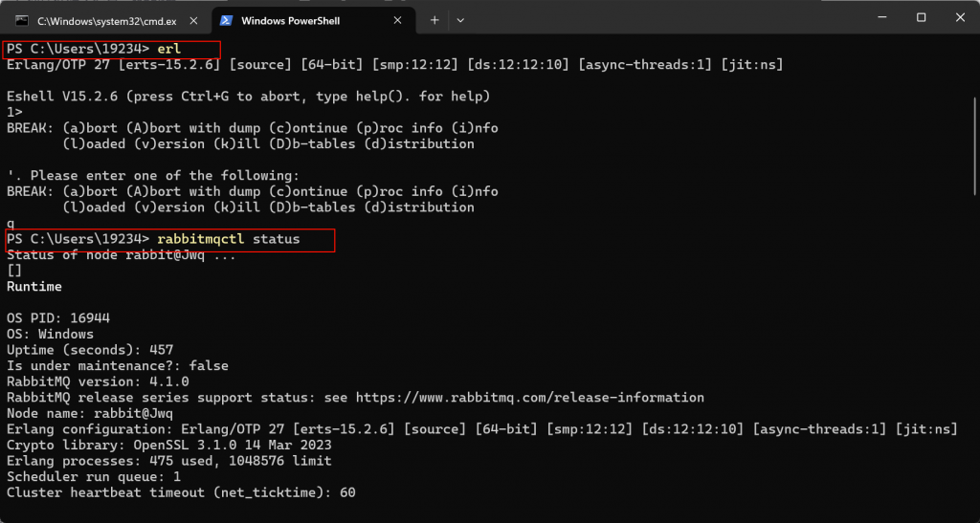Close the Windows PowerShell tab
This screenshot has width=980, height=523.
point(397,21)
